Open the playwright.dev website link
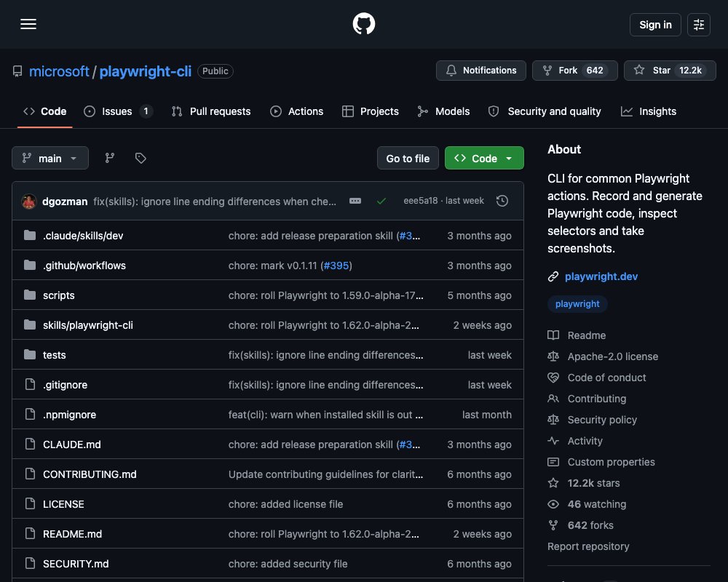The width and height of the screenshot is (728, 582). [601, 276]
